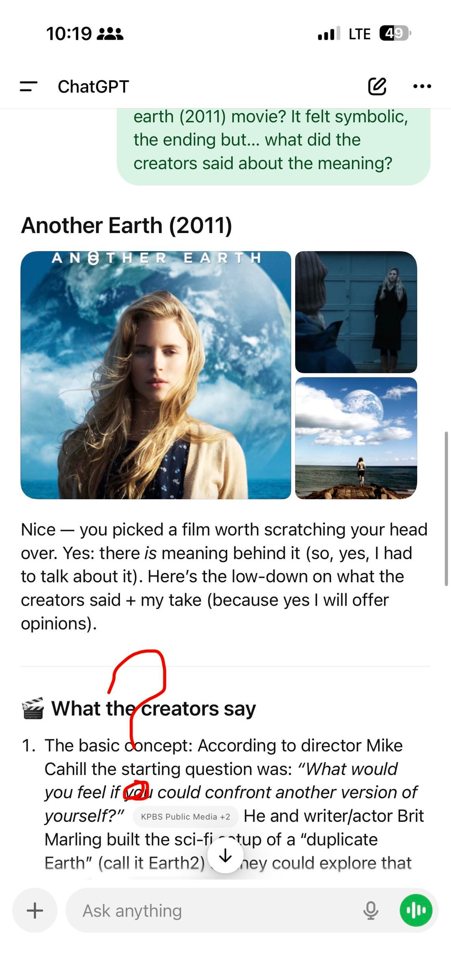Open the thumbnail of planet over ocean
This screenshot has width=451, height=980.
356,438
